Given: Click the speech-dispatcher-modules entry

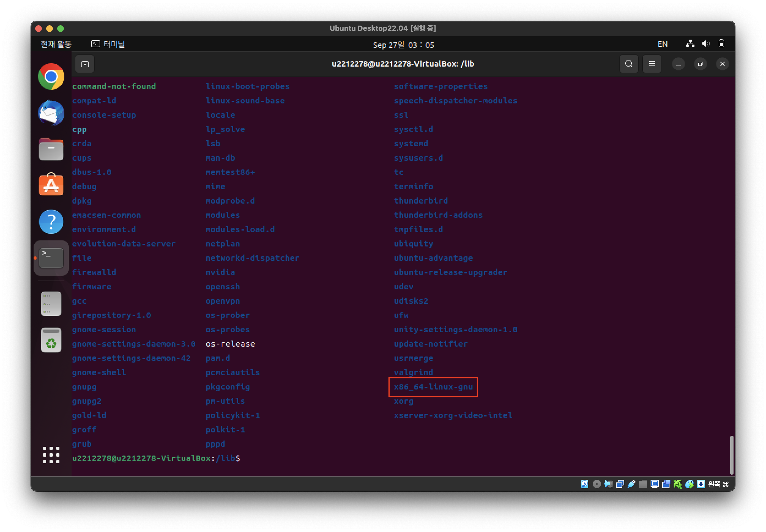Looking at the screenshot, I should coord(455,101).
